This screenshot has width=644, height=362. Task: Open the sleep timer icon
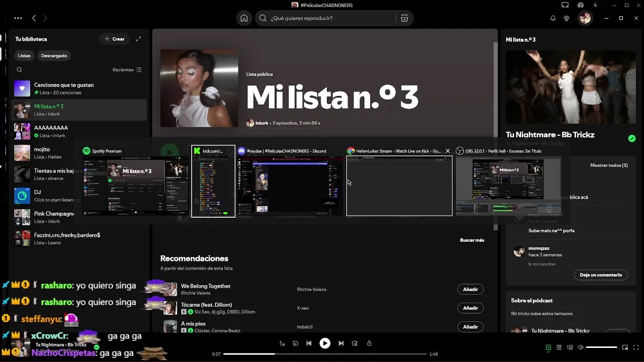(x=369, y=343)
